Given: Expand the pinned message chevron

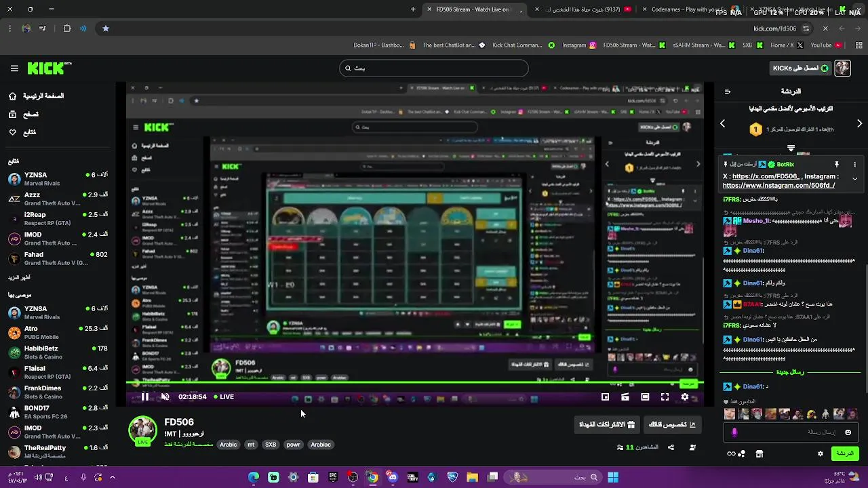Looking at the screenshot, I should [x=854, y=179].
